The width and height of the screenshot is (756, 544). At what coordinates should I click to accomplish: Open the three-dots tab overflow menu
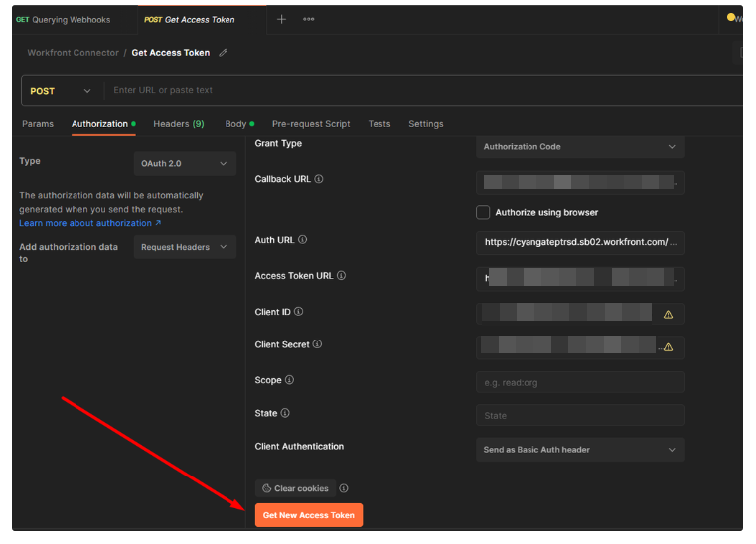pyautogui.click(x=309, y=19)
